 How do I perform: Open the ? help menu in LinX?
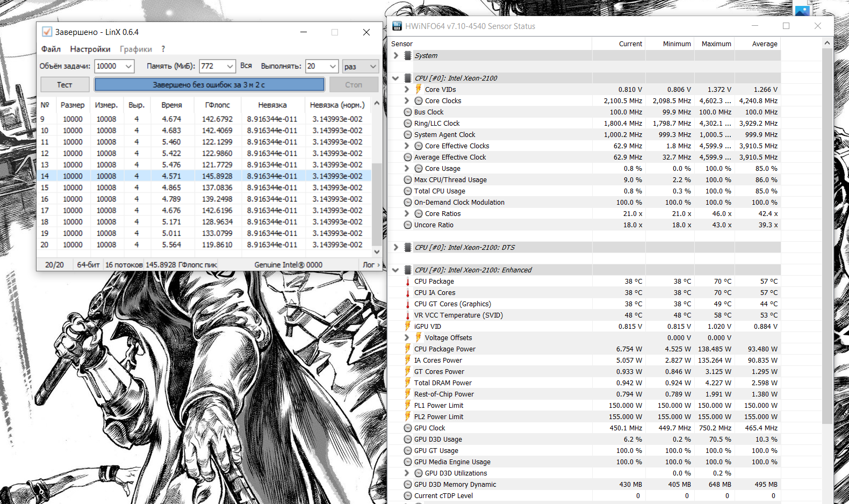click(x=163, y=49)
